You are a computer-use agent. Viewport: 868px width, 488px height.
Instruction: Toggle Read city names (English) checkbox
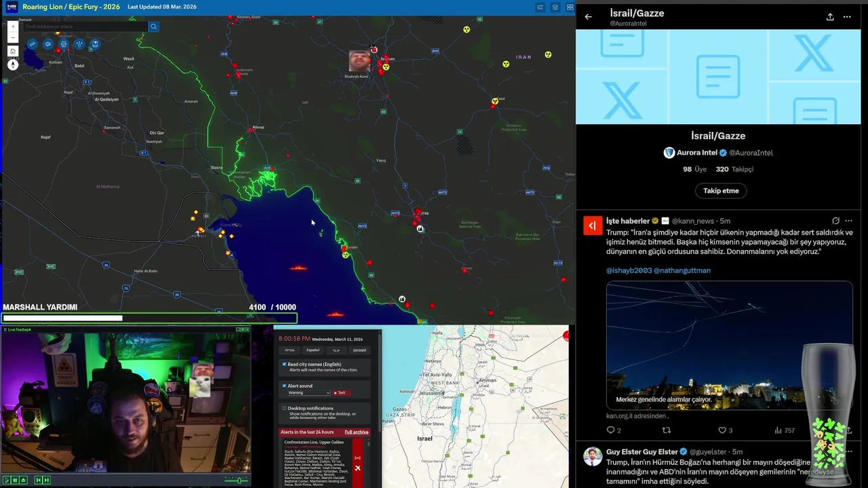point(284,364)
